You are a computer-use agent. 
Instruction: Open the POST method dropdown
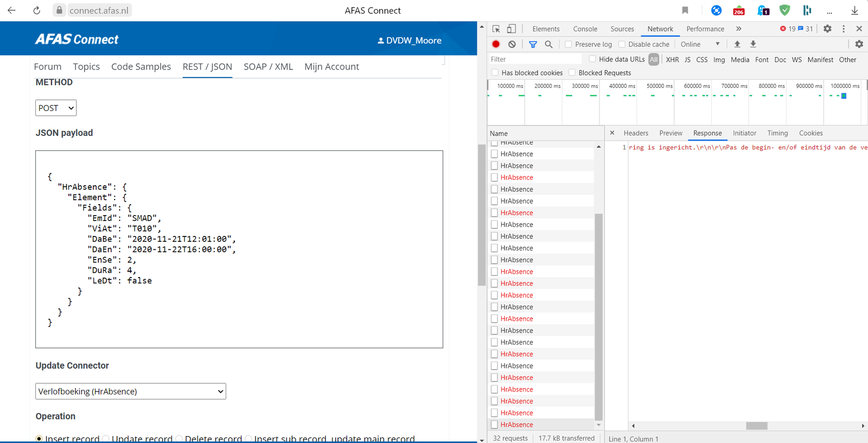coord(56,108)
